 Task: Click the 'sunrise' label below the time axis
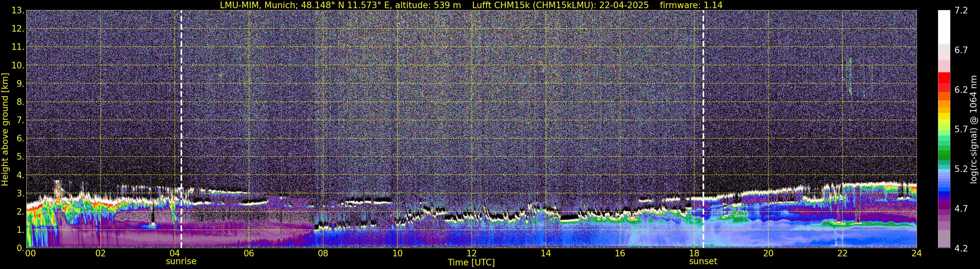[x=181, y=262]
